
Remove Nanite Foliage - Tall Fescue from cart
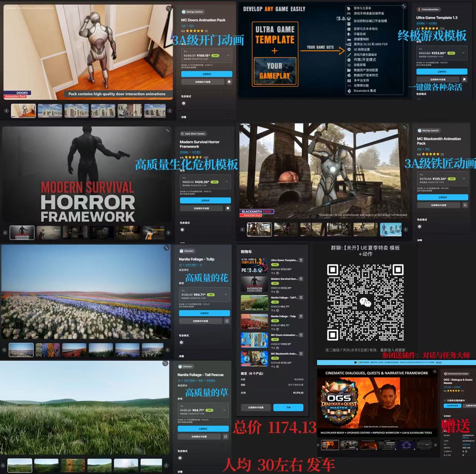pos(301,297)
